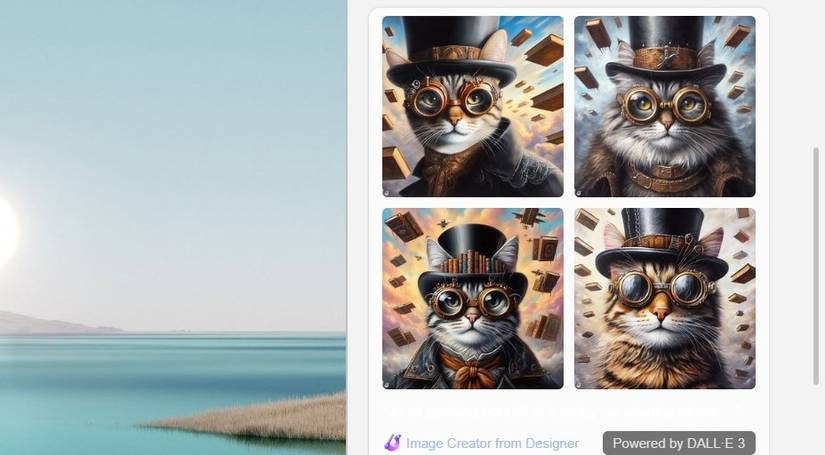Click the reed island on the wallpaper

click(253, 418)
